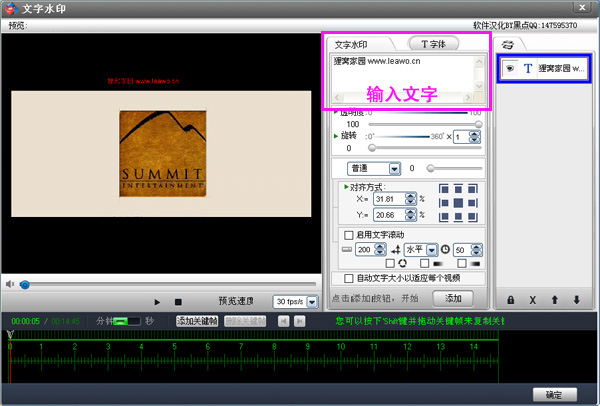Move watermark layer down with arrow
Screen dimensions: 600x406
[577, 300]
